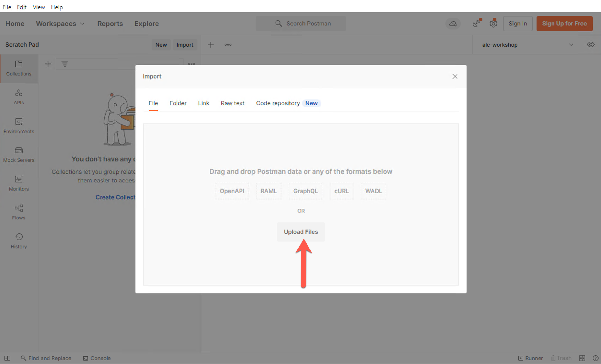The image size is (601, 364).
Task: Open the Flows sidebar icon
Action: 18,212
